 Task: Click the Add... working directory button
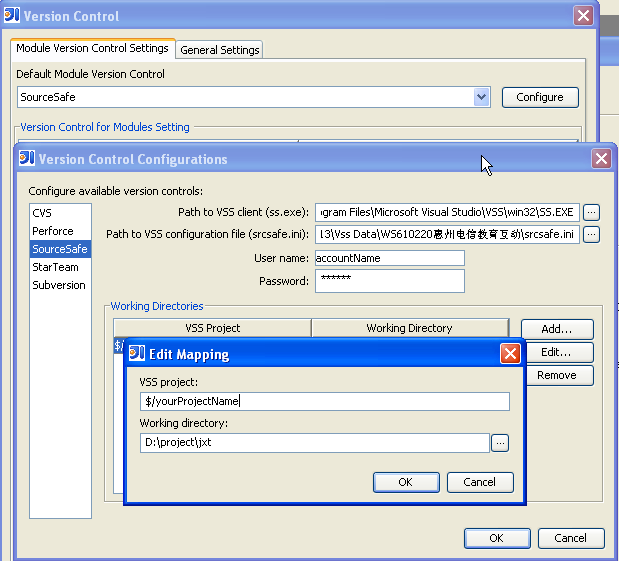click(x=557, y=329)
